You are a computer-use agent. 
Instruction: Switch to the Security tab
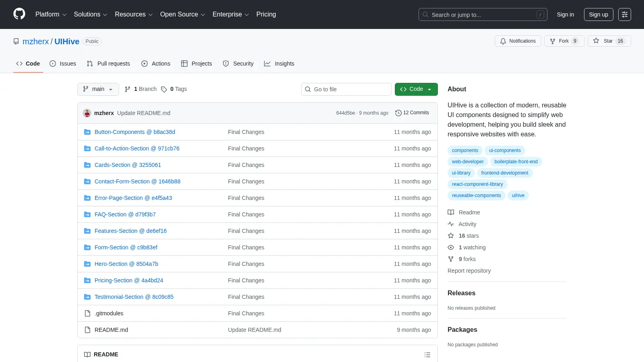click(x=238, y=64)
